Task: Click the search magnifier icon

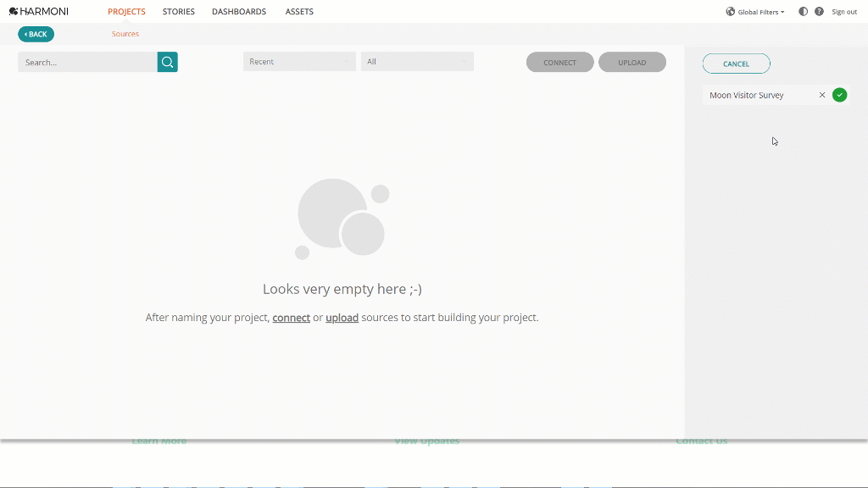Action: coord(167,61)
